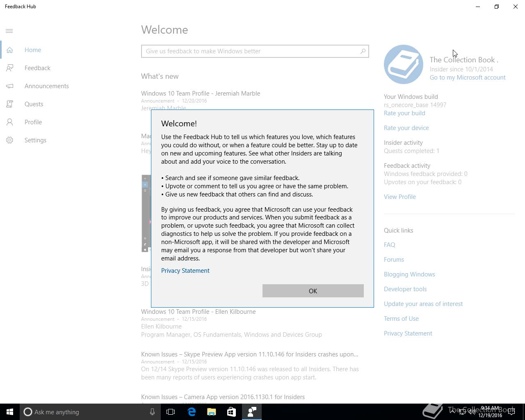Open Task View from the taskbar
This screenshot has height=420, width=525.
pyautogui.click(x=171, y=412)
